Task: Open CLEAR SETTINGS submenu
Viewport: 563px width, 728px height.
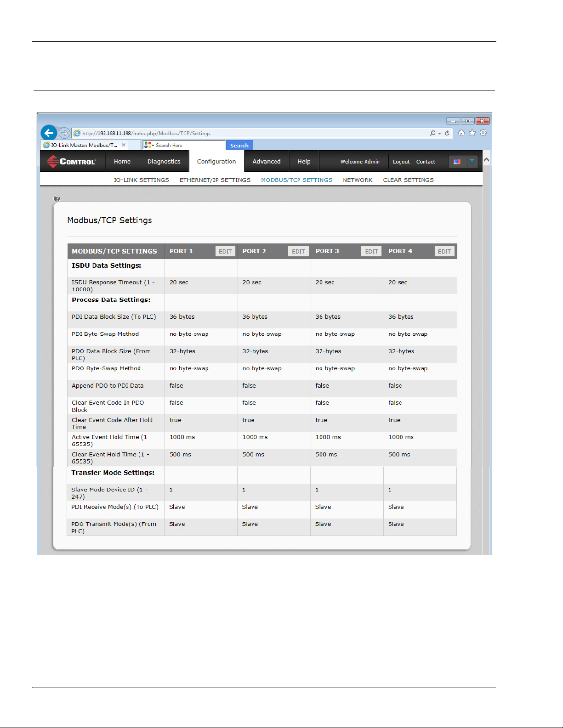Action: click(x=409, y=180)
